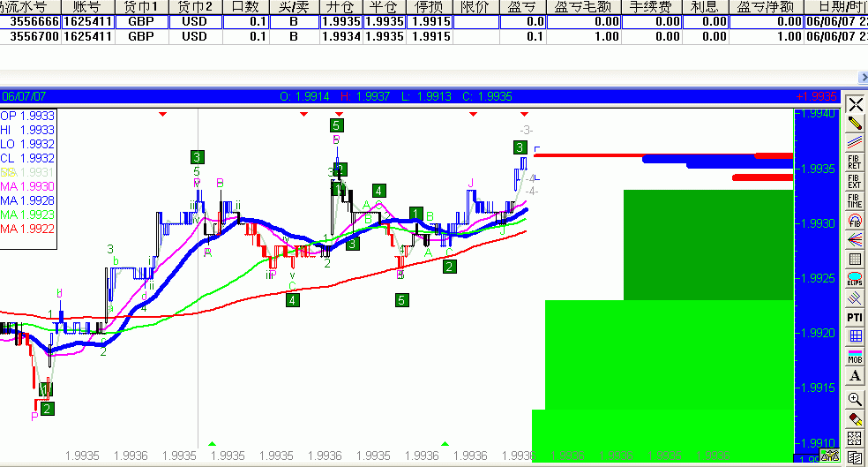The width and height of the screenshot is (868, 467).
Task: Click the 1.00 gross profit cell in row 3556700
Action: pyautogui.click(x=583, y=36)
